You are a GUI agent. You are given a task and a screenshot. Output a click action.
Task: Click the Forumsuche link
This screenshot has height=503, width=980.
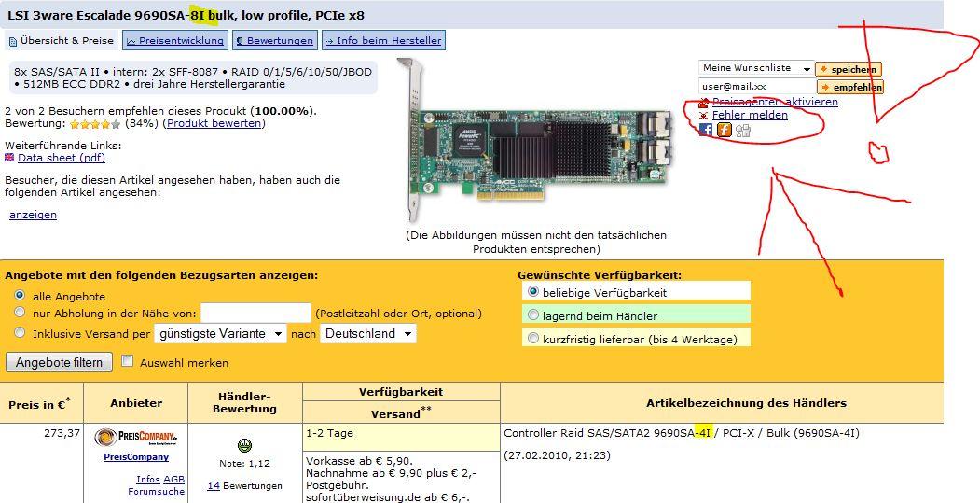157,492
